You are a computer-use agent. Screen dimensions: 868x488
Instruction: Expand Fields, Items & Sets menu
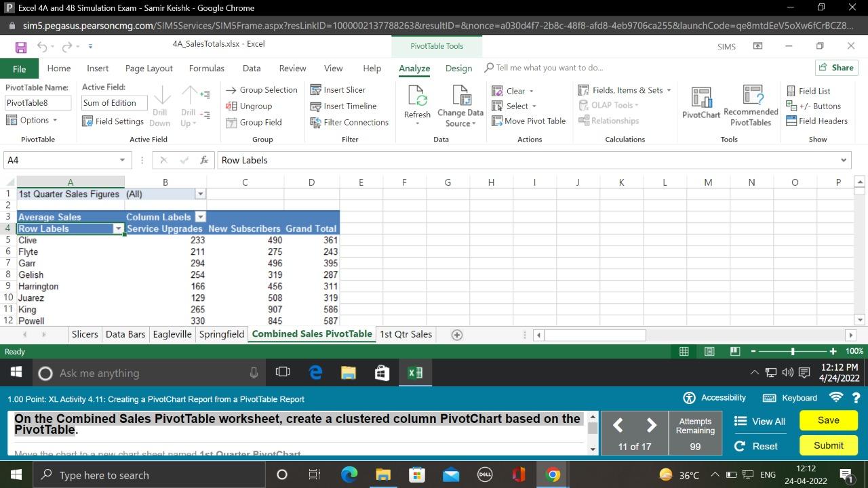625,90
